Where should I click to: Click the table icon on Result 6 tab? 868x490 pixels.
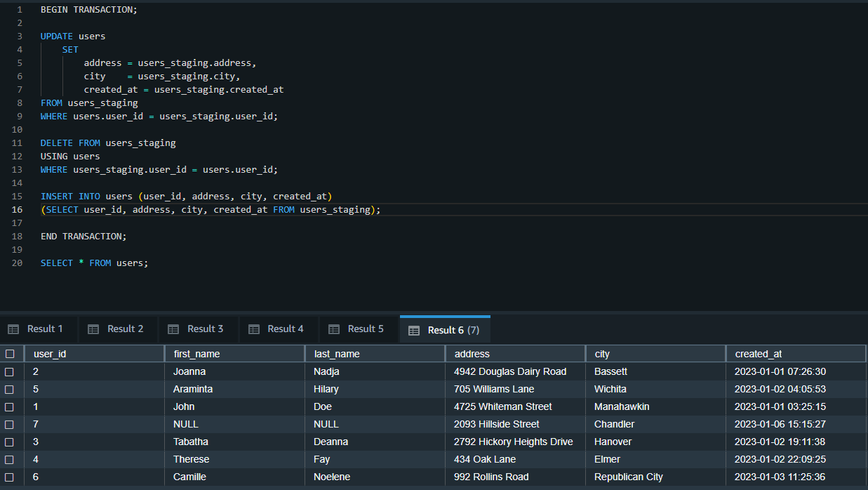coord(414,330)
